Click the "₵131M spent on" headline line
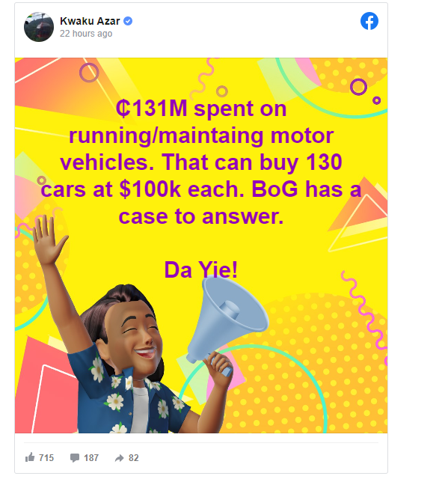The height and width of the screenshot is (482, 448). [201, 109]
